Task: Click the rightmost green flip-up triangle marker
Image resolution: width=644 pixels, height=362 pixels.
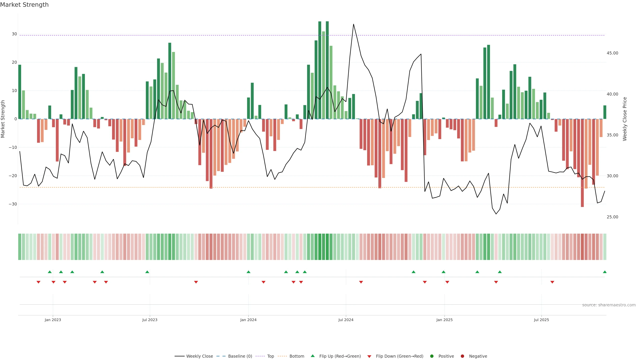Action: tap(604, 272)
